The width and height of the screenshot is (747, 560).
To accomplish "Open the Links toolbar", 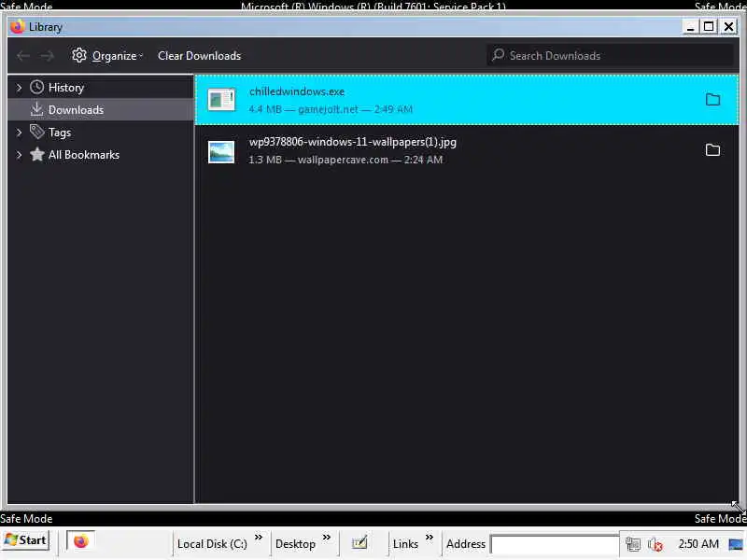I will (405, 544).
